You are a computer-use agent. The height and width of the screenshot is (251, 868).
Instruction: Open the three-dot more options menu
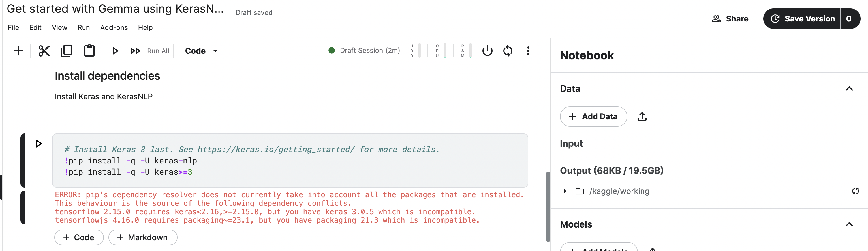528,51
